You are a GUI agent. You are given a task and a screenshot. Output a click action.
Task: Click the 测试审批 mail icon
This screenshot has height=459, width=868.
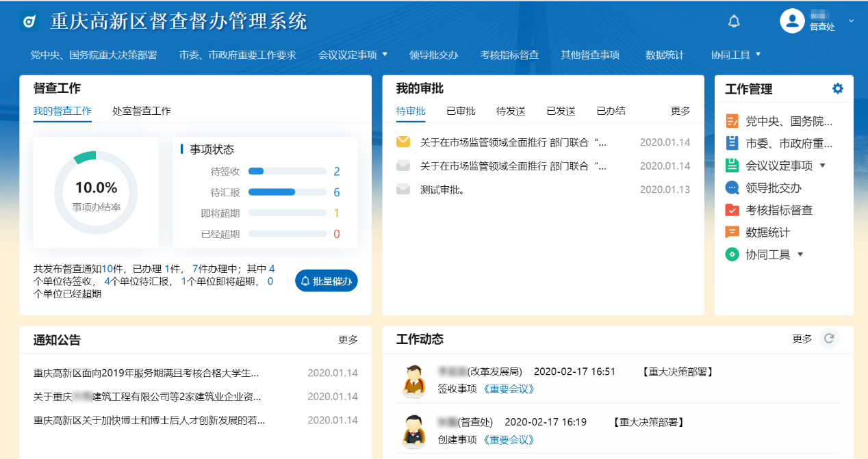click(x=403, y=189)
